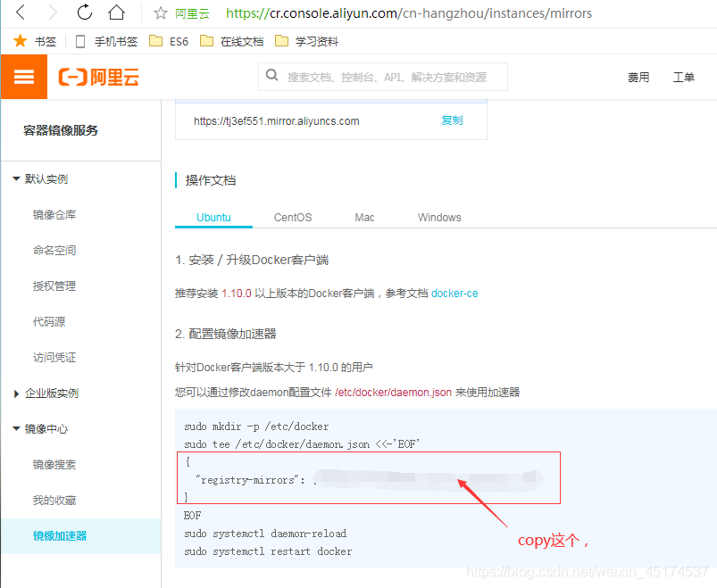Bookmark this page with the star icon
This screenshot has width=717, height=588.
160,13
